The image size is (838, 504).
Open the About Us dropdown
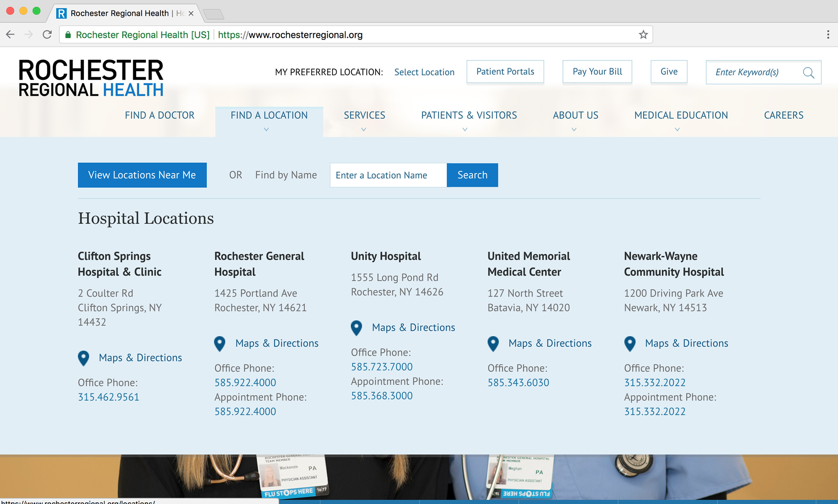[x=575, y=115]
